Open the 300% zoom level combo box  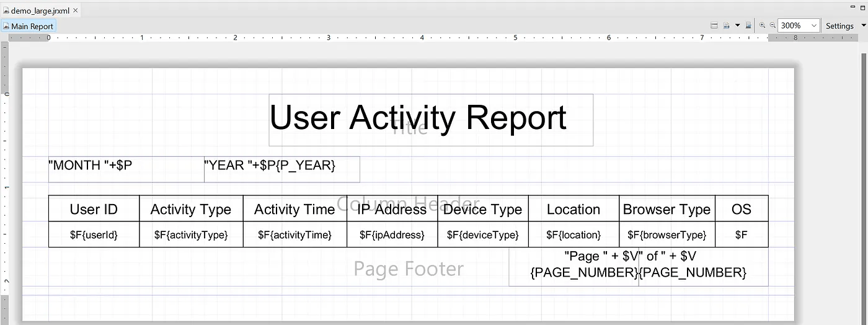click(799, 25)
